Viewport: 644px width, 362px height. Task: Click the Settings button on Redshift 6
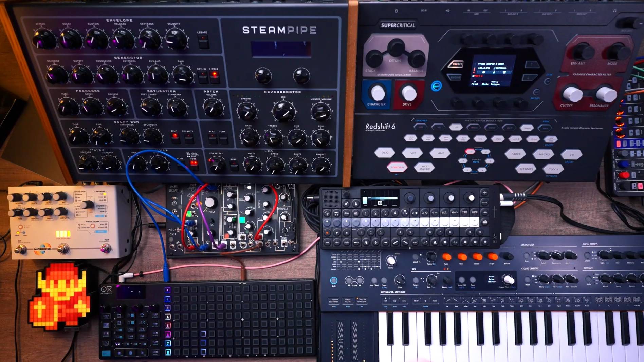click(x=526, y=169)
